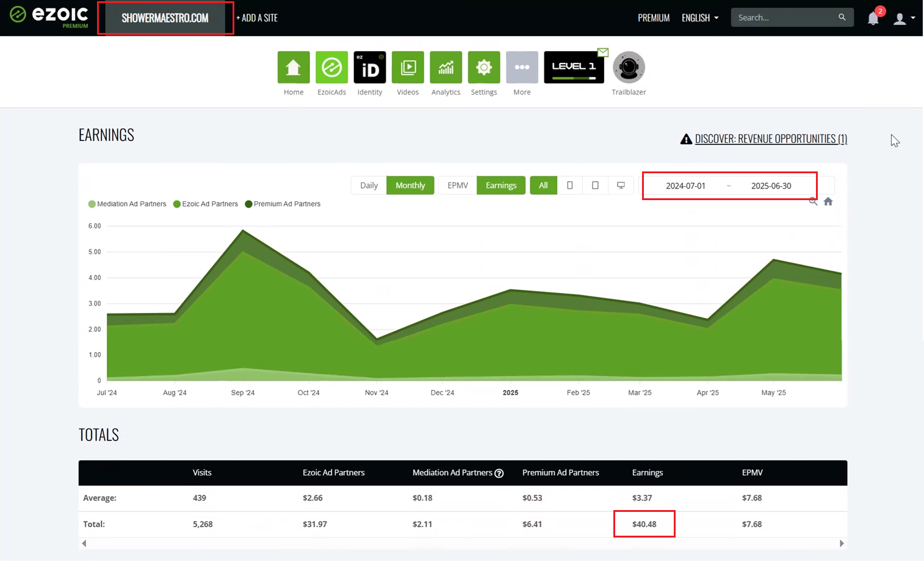Open the start date 2024-07-01 picker
This screenshot has height=579, width=924.
pyautogui.click(x=685, y=186)
